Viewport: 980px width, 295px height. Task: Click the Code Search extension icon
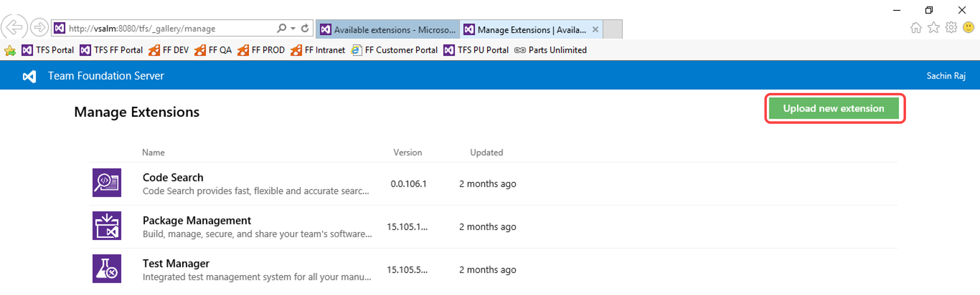point(107,183)
